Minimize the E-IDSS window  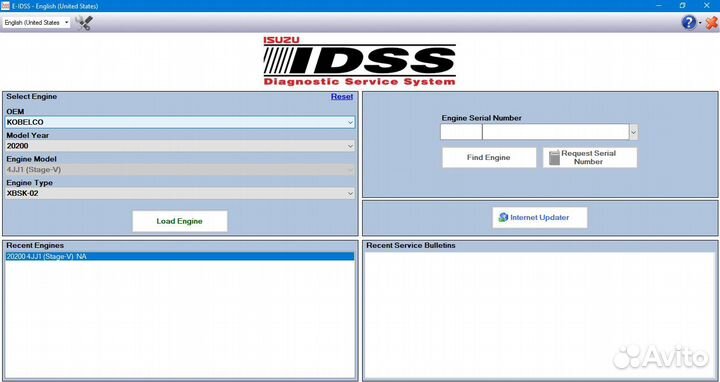click(659, 6)
